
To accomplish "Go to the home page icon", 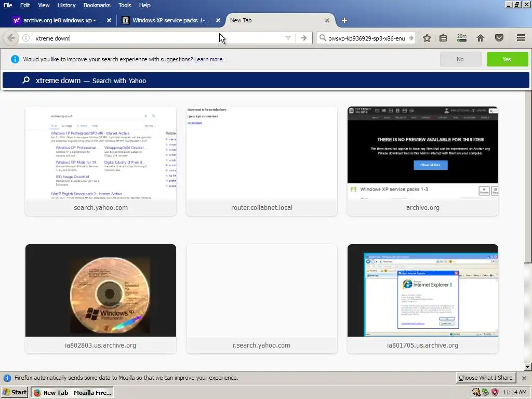I will point(481,38).
